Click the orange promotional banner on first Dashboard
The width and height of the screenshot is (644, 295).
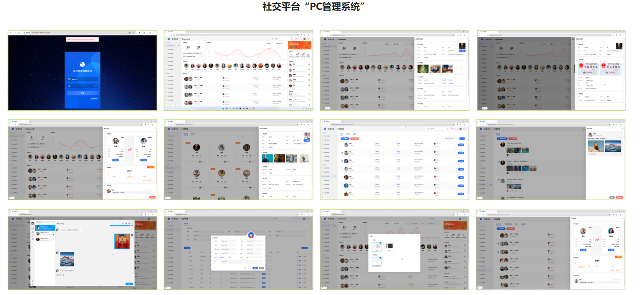coord(299,45)
